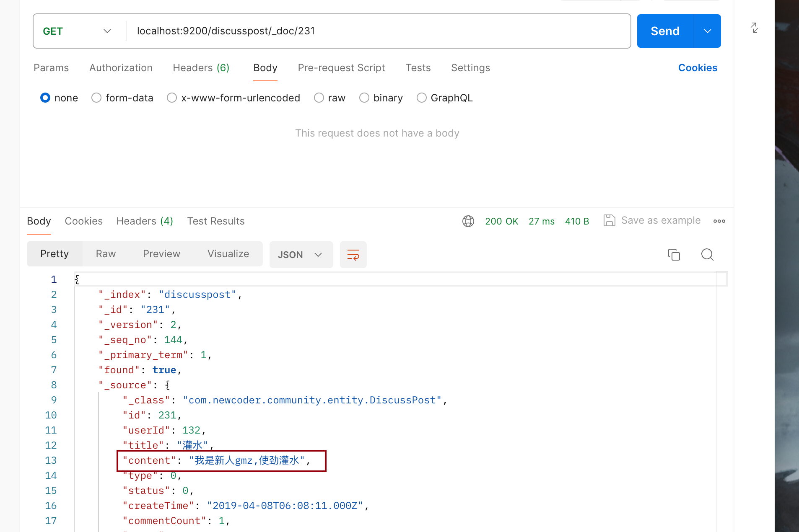Open search in response with magnifier icon
The image size is (799, 532).
[708, 255]
